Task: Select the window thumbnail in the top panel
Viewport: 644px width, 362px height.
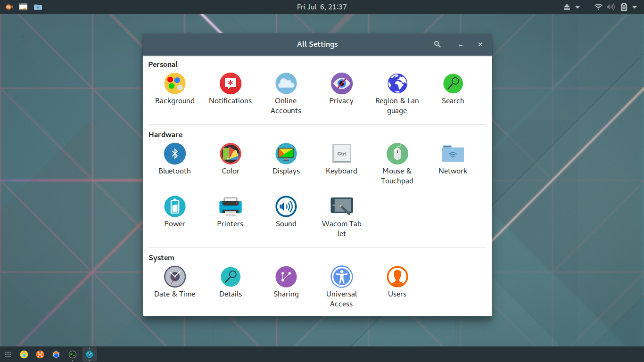Action: tap(23, 7)
